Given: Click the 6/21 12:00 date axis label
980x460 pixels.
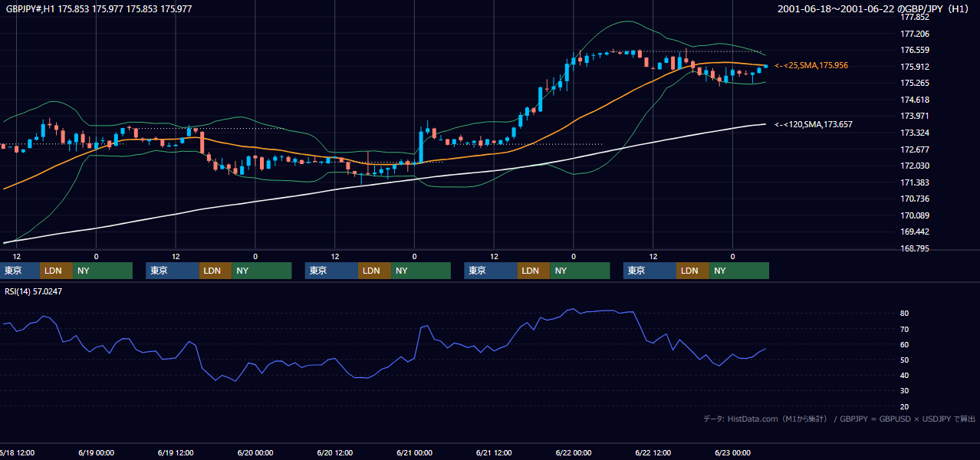Looking at the screenshot, I should coord(495,452).
